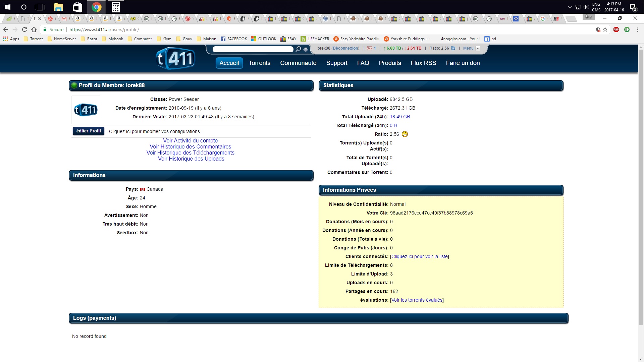
Task: Click the Secure padlock site info
Action: [x=53, y=29]
